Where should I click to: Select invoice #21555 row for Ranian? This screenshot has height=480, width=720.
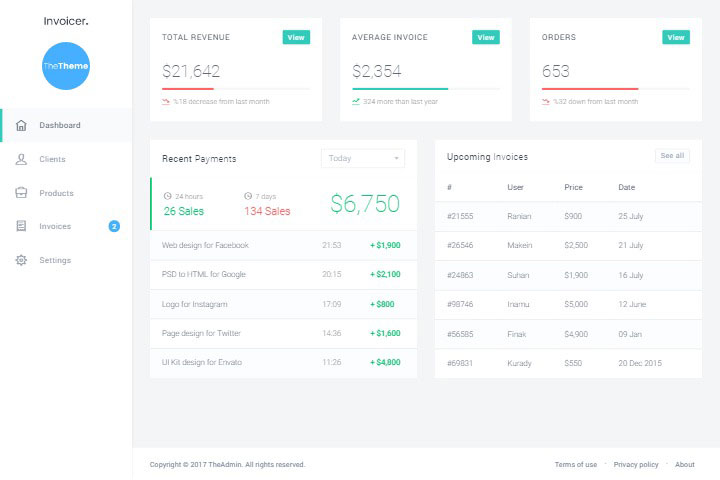pos(568,216)
